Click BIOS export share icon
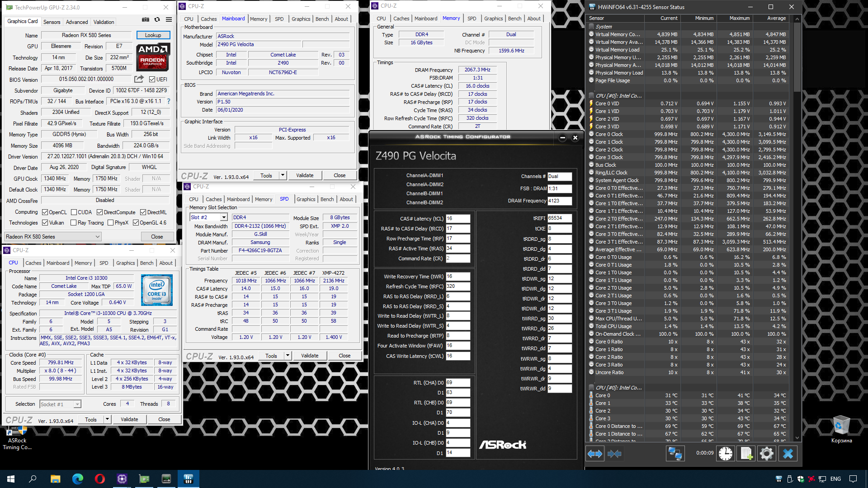Viewport: 868px width, 488px height. 139,79
